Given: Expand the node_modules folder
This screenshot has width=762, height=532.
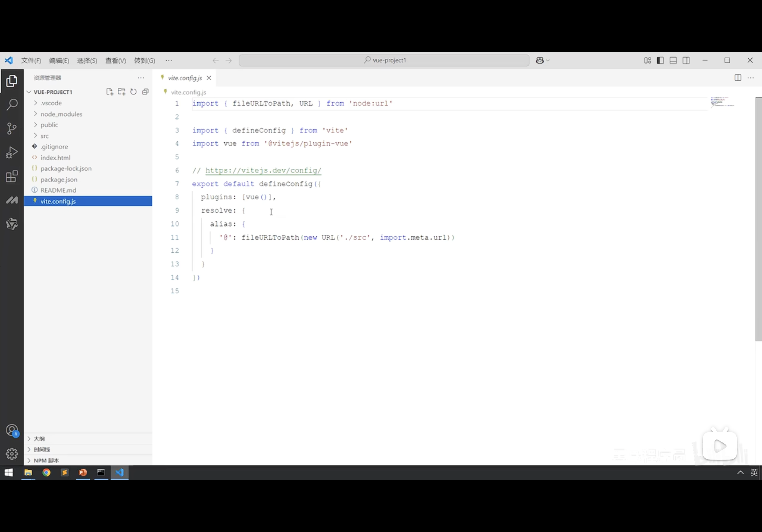Looking at the screenshot, I should click(61, 114).
